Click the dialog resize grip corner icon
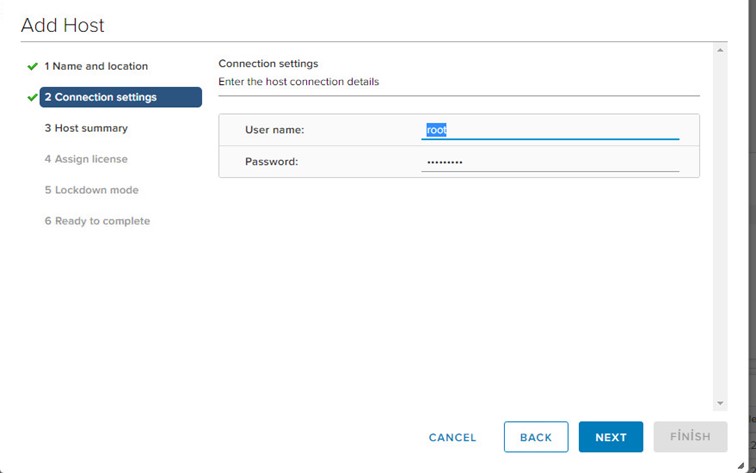This screenshot has width=756, height=473. [x=741, y=465]
